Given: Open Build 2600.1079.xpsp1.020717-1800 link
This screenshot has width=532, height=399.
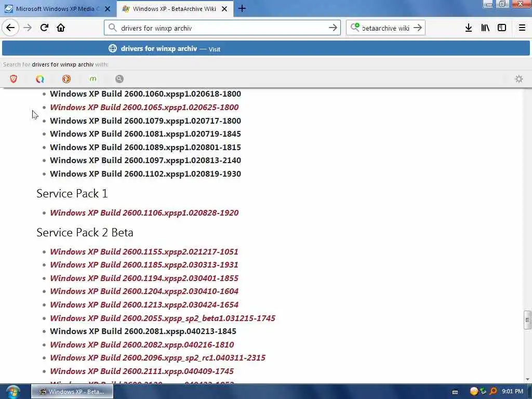Looking at the screenshot, I should 145,121.
